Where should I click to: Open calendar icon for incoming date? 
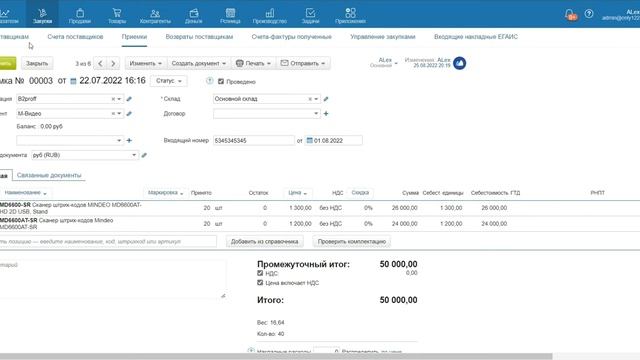(x=309, y=140)
